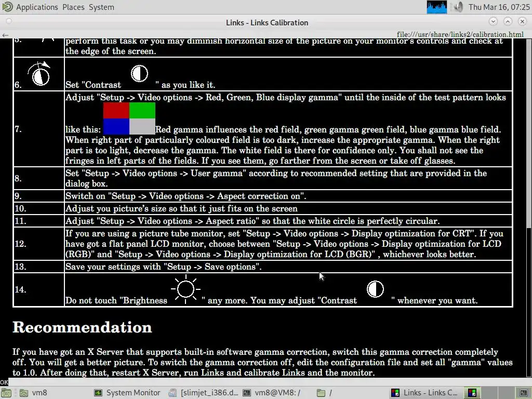This screenshot has width=532, height=399.
Task: Click the half-filled contrast circle in row 6
Action: tap(139, 73)
